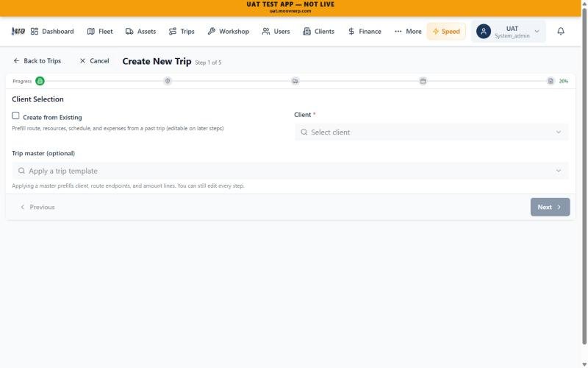Click the Next button
Viewport: 588px width, 368px height.
550,208
